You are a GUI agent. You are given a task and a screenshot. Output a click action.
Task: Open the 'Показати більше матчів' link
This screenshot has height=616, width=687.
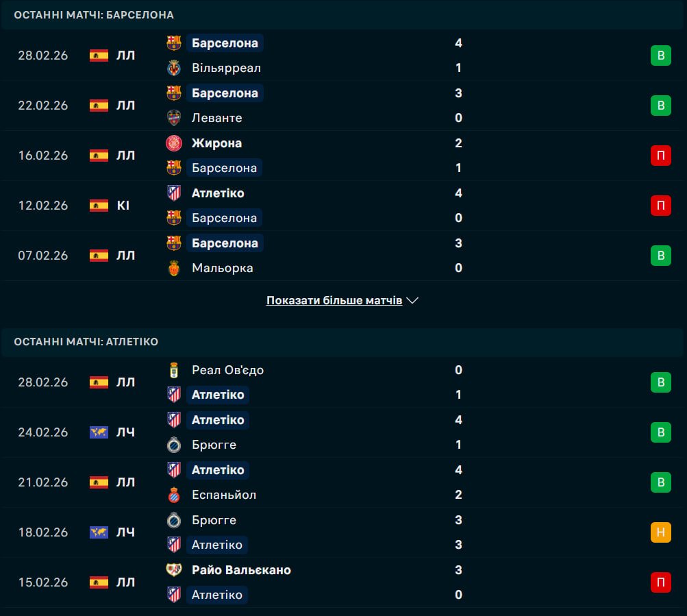334,301
